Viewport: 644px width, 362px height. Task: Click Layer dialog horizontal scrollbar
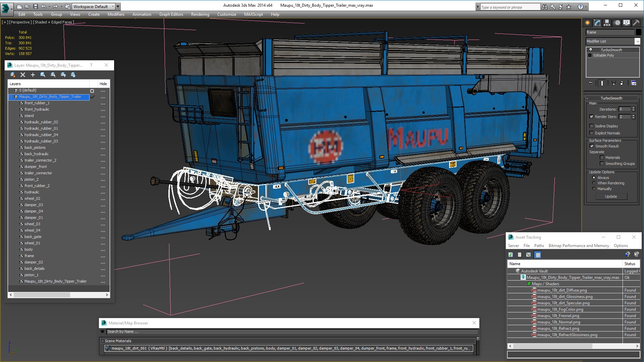coord(42,295)
